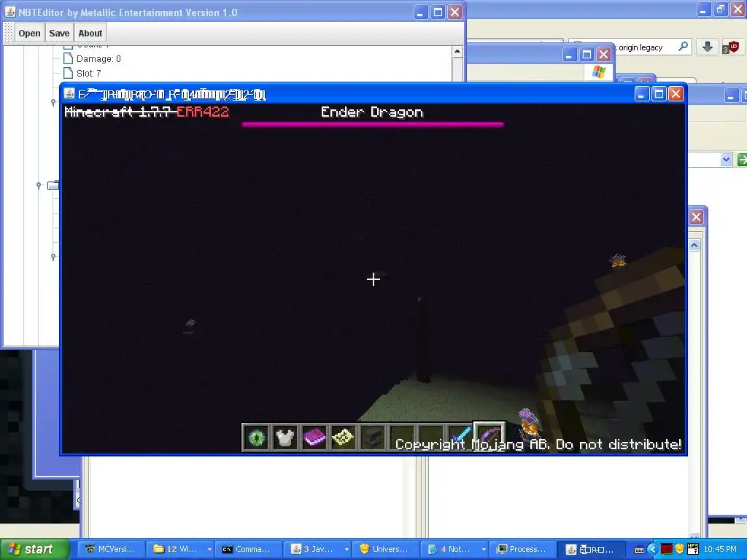Click the 10:45 PM system clock
This screenshot has height=560, width=747.
click(720, 550)
